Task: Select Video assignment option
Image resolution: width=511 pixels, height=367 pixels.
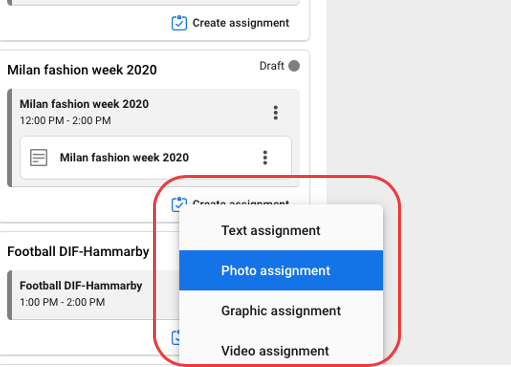Action: click(x=281, y=349)
